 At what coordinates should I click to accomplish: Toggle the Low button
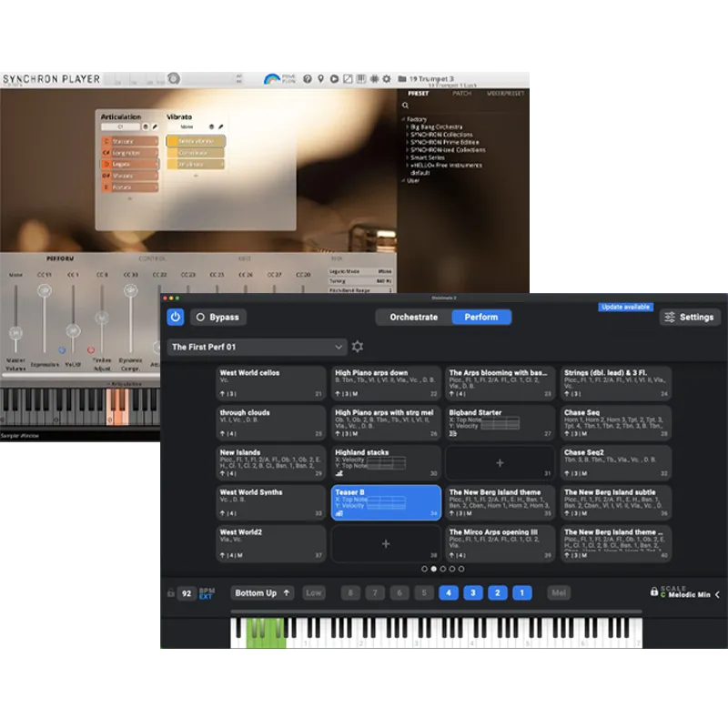coord(314,593)
